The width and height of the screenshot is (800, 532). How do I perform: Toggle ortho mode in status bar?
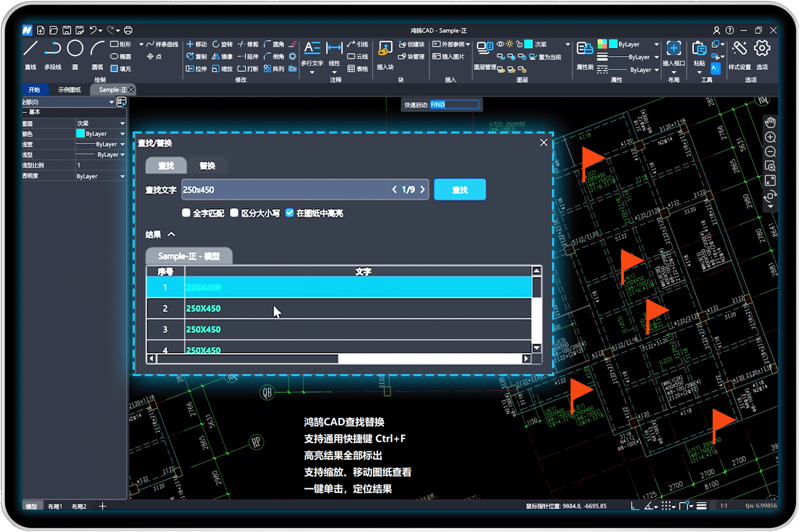pos(635,506)
